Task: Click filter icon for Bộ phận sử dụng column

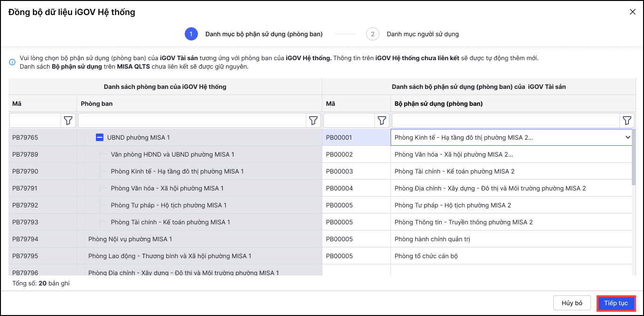Action: click(x=627, y=121)
